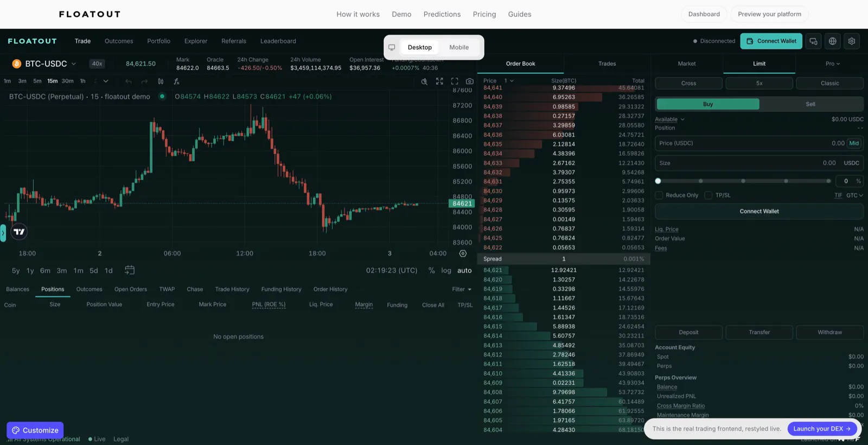Take a chart snapshot with camera icon
Screen dimensions: 868x445
pos(470,81)
